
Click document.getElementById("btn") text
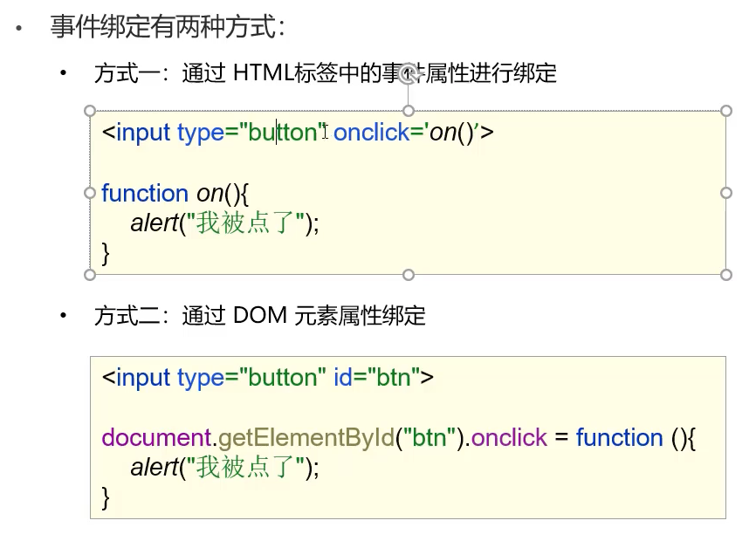point(283,438)
